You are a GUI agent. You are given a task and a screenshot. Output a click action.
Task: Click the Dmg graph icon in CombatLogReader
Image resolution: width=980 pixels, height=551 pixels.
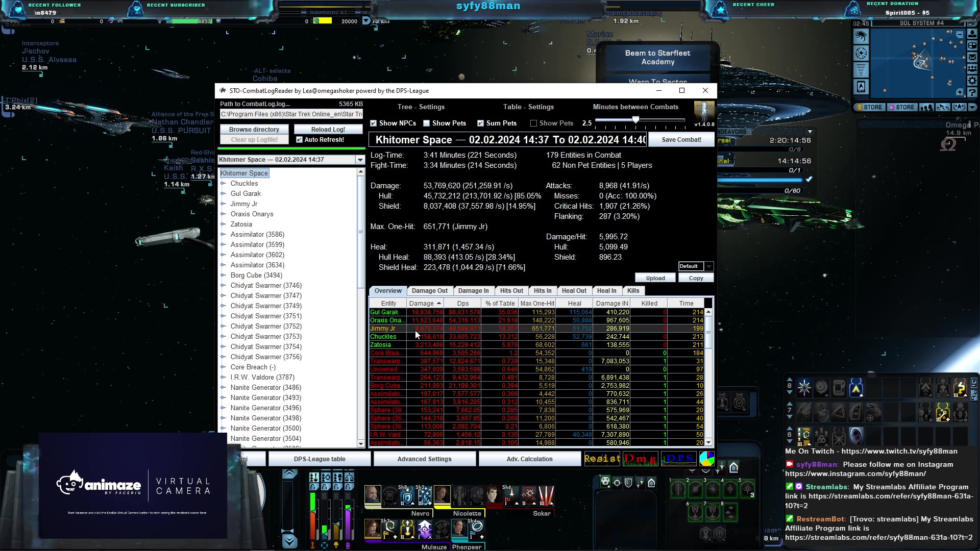[640, 458]
